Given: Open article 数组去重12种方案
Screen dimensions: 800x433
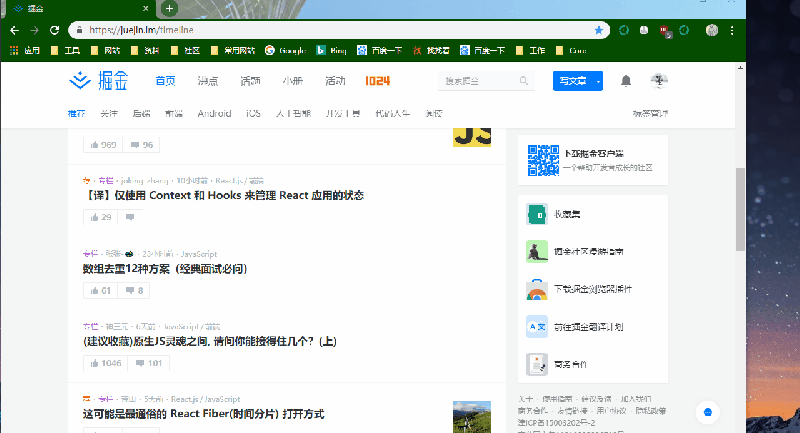Looking at the screenshot, I should (x=165, y=269).
